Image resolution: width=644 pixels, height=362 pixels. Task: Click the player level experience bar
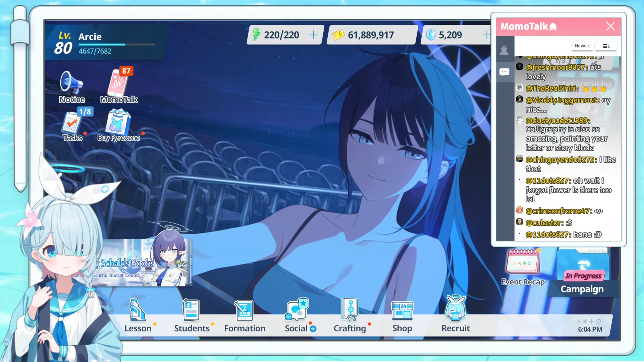pyautogui.click(x=117, y=44)
